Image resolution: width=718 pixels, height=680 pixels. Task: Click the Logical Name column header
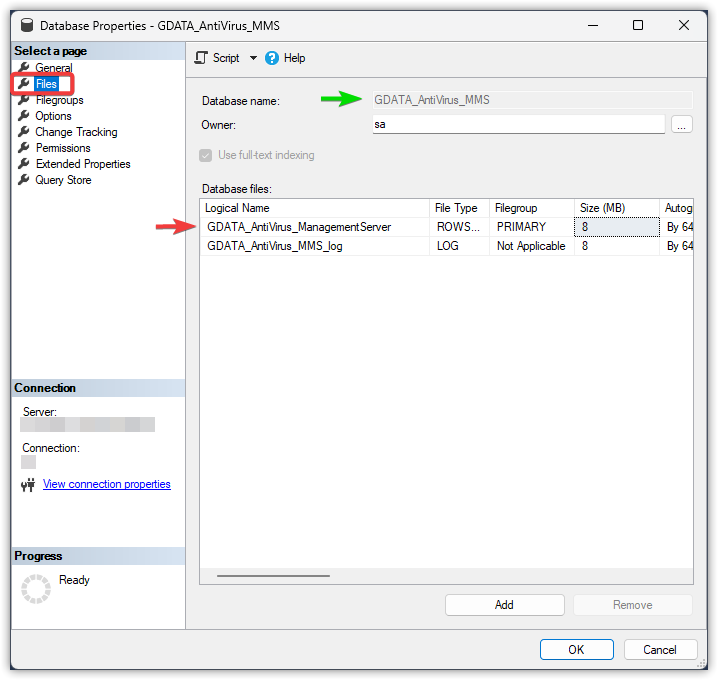pos(315,208)
